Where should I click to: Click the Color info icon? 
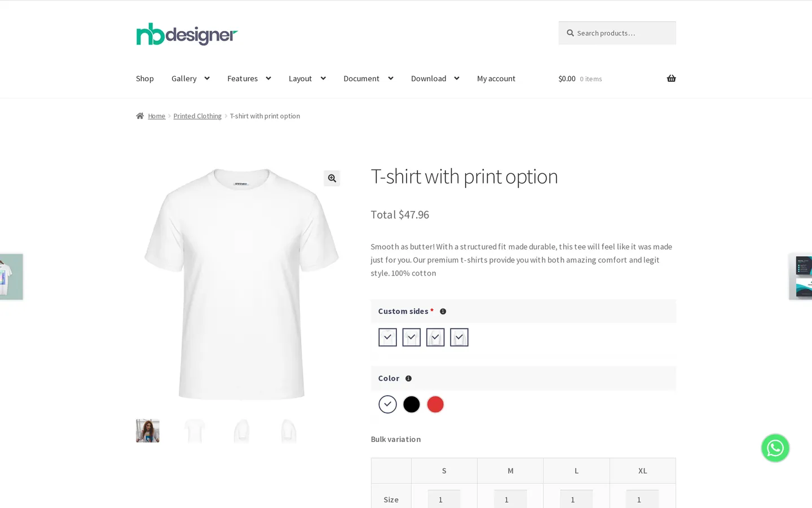408,379
